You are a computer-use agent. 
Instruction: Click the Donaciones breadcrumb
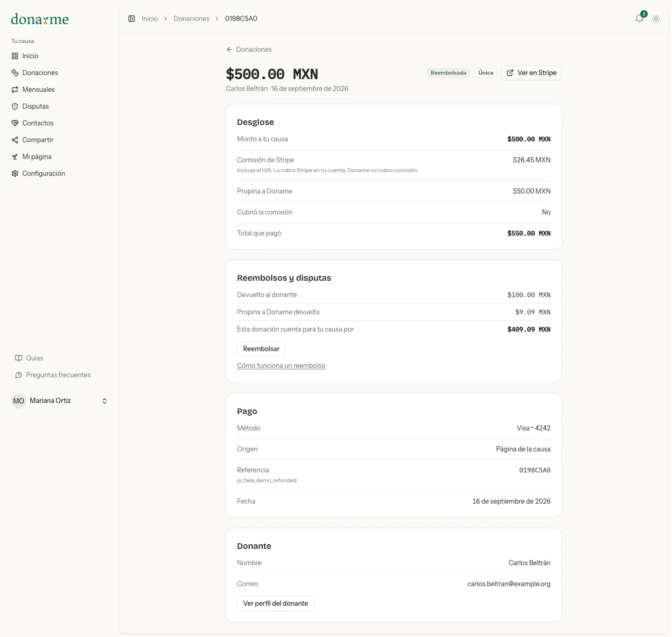191,19
